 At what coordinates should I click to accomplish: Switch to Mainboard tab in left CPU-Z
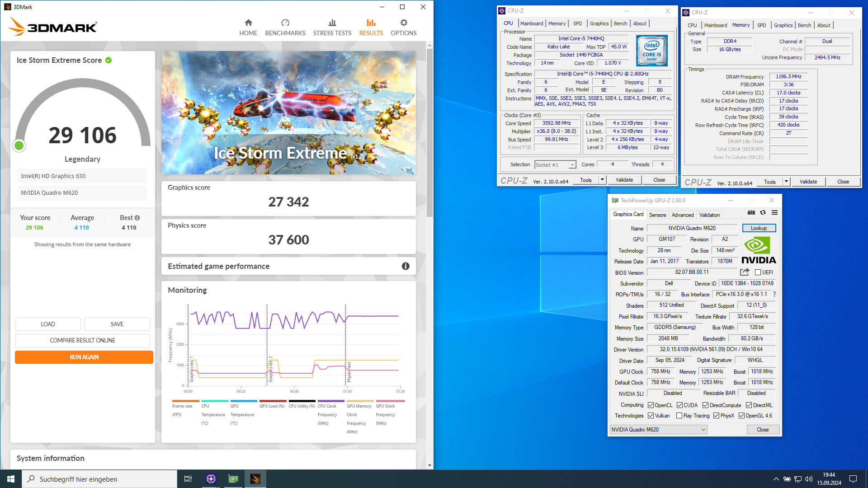[x=532, y=23]
